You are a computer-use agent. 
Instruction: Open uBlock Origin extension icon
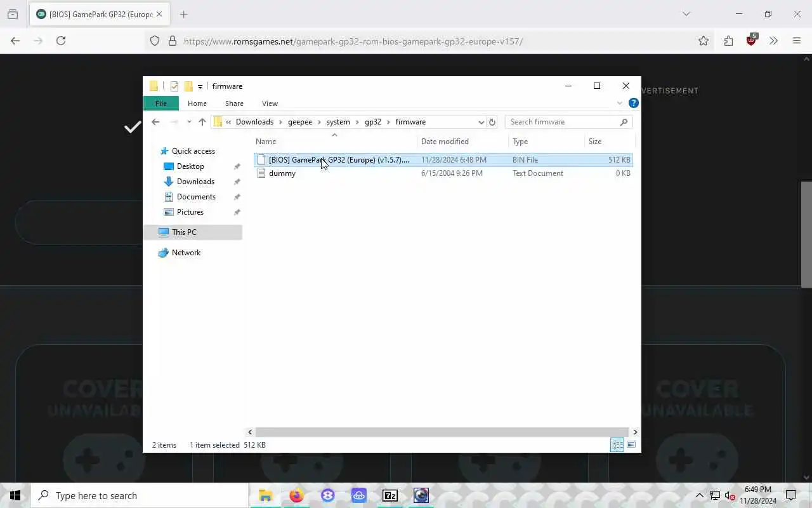pyautogui.click(x=752, y=40)
